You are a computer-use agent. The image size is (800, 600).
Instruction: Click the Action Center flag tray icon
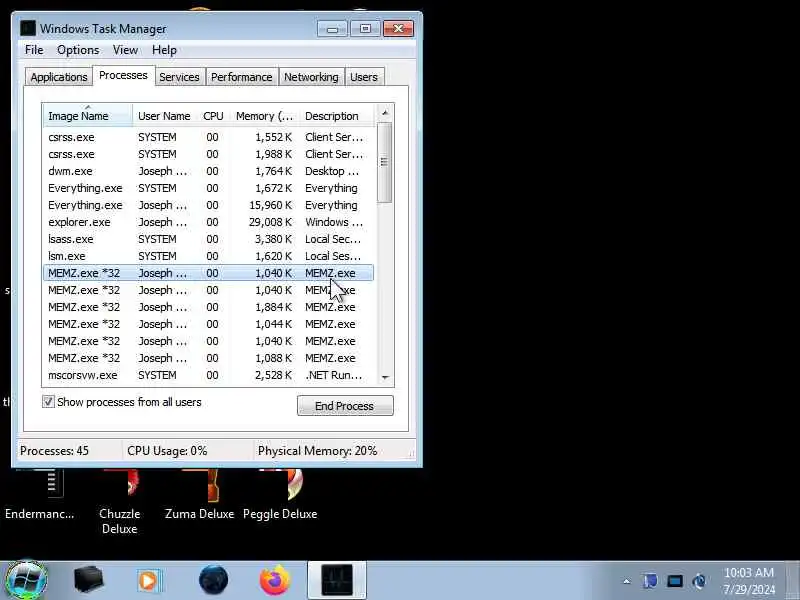pos(650,581)
